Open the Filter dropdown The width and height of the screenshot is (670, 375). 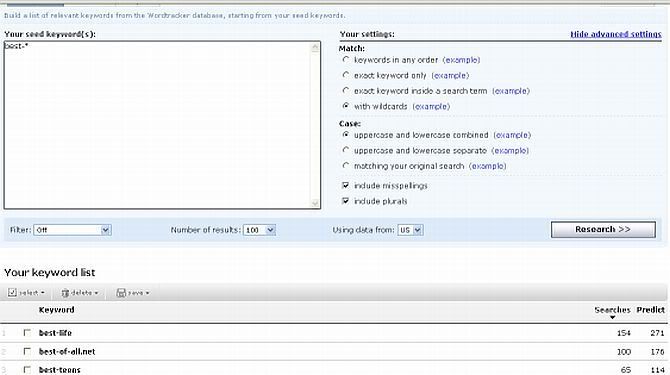72,230
